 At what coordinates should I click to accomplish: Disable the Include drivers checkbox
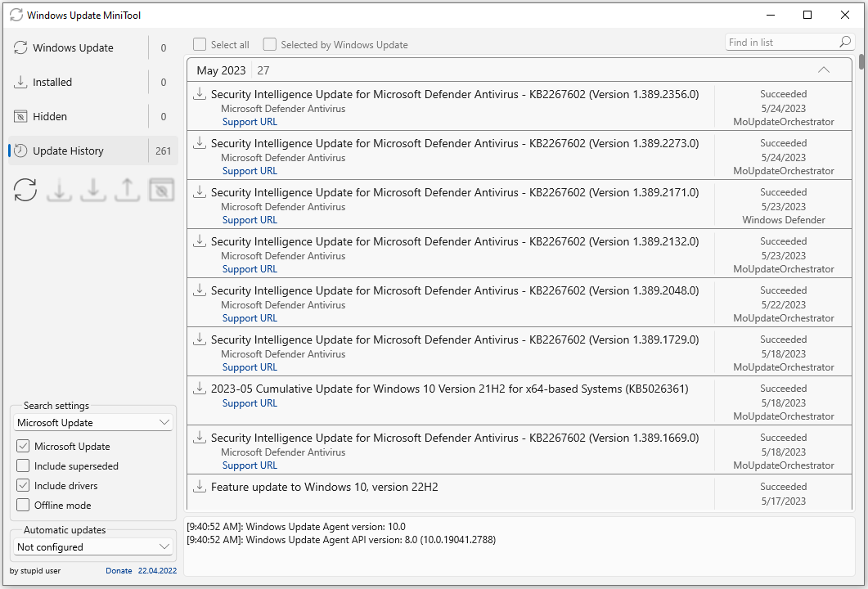[x=23, y=485]
